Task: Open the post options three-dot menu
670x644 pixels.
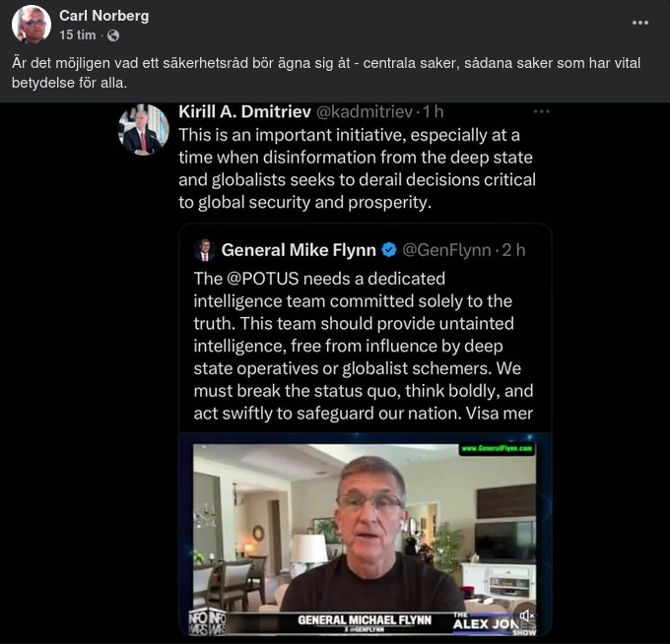Action: tap(640, 23)
